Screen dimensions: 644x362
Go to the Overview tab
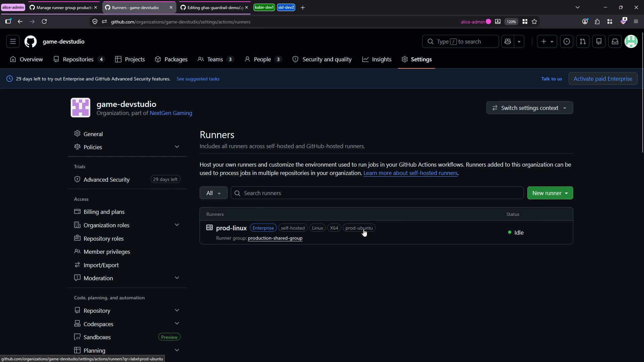26,59
